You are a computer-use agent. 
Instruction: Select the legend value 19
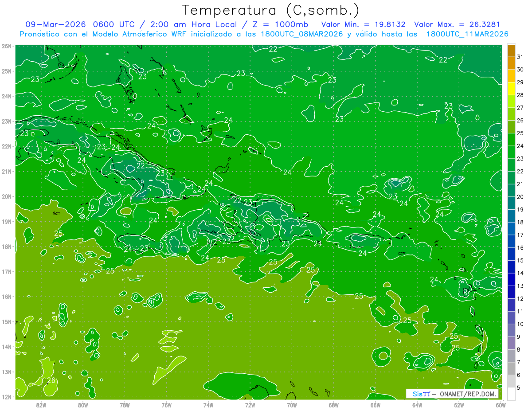pos(520,210)
